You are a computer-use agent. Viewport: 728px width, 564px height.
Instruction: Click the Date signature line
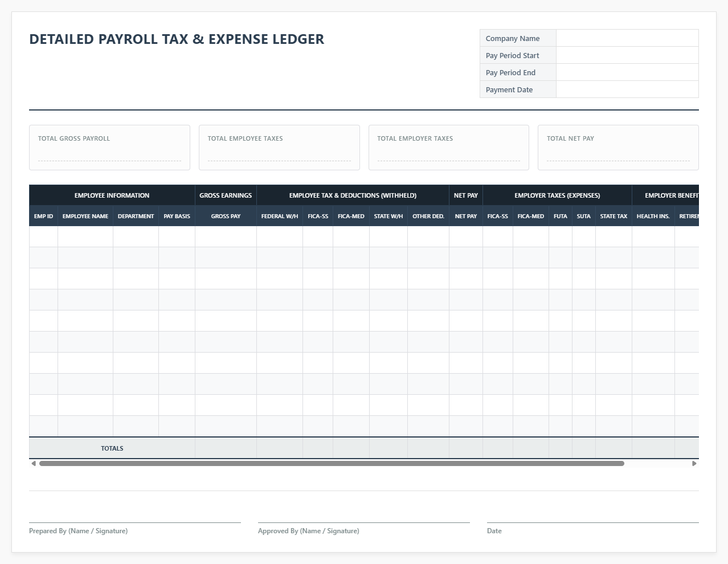(x=593, y=522)
